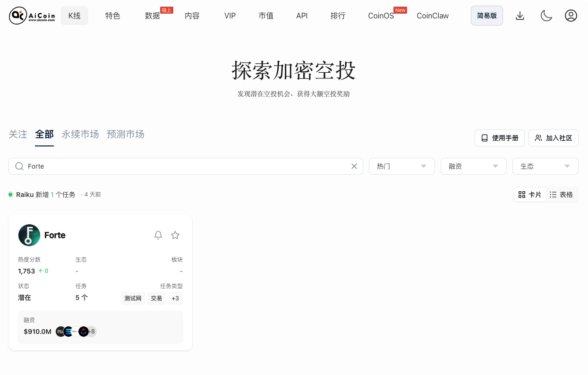The height and width of the screenshot is (375, 588).
Task: Click the download icon in header
Action: tap(520, 16)
